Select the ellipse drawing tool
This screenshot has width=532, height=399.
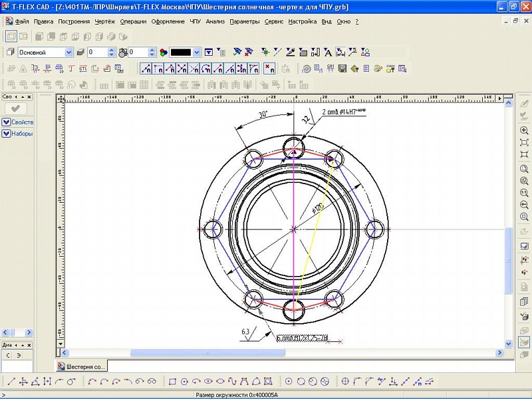(208, 381)
